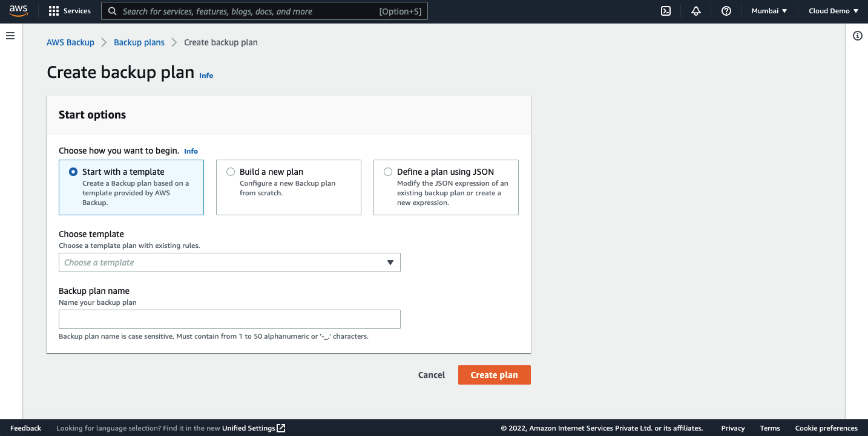
Task: Click the Services menu label
Action: pos(77,11)
